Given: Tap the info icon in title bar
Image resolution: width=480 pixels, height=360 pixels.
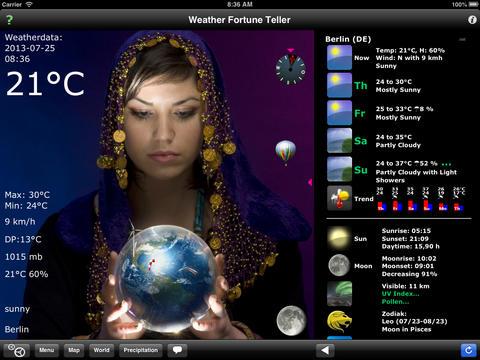Looking at the screenshot, I should tap(472, 20).
